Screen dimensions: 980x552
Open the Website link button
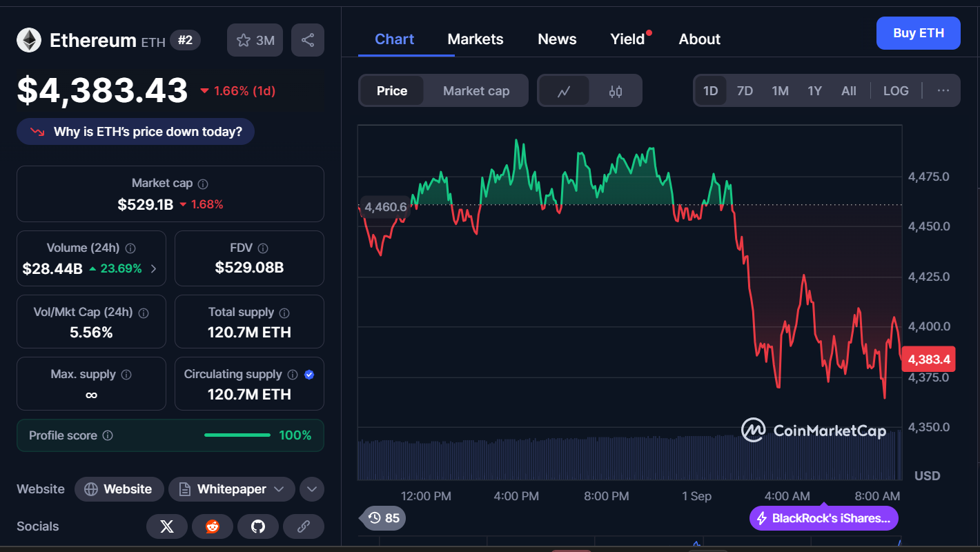click(119, 489)
